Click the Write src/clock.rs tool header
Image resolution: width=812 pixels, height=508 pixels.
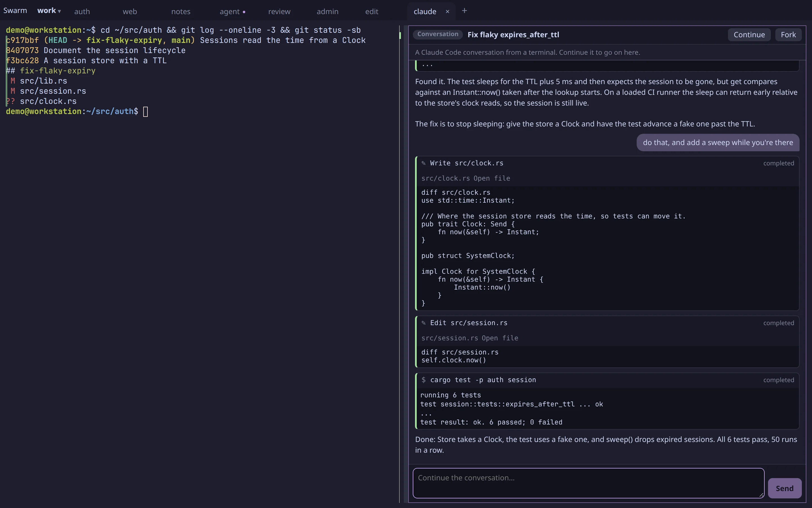pyautogui.click(x=607, y=163)
